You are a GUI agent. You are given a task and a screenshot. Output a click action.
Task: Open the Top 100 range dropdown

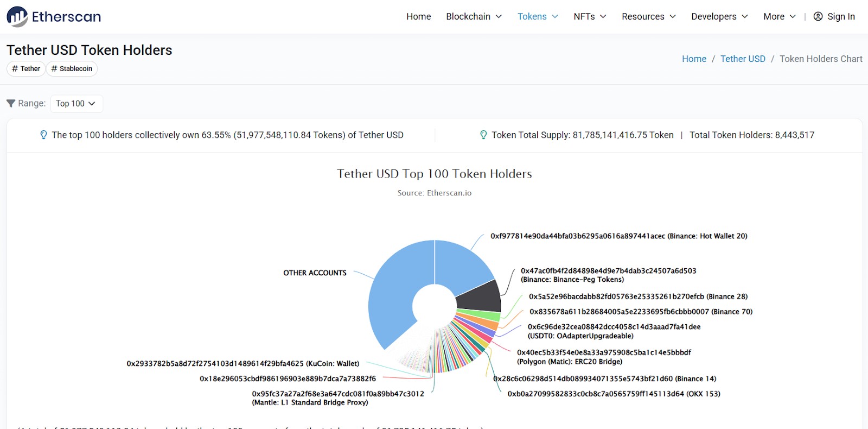[76, 103]
